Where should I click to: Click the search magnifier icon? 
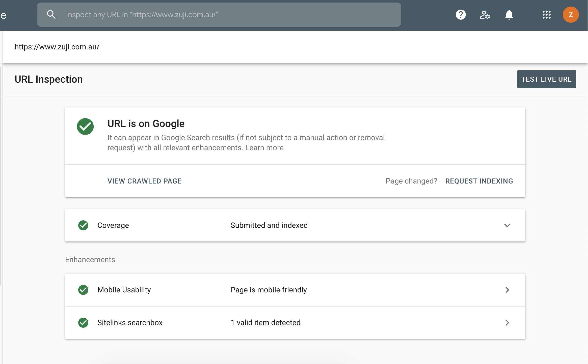[x=51, y=15]
